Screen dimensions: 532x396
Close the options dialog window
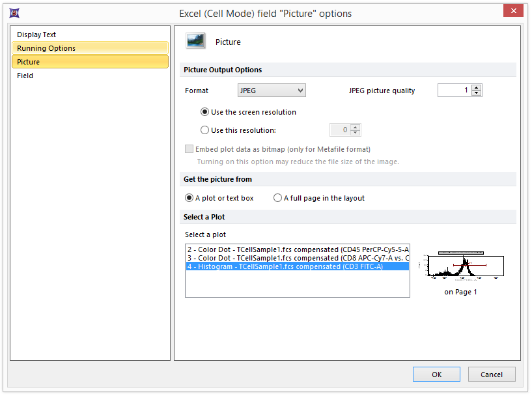513,11
